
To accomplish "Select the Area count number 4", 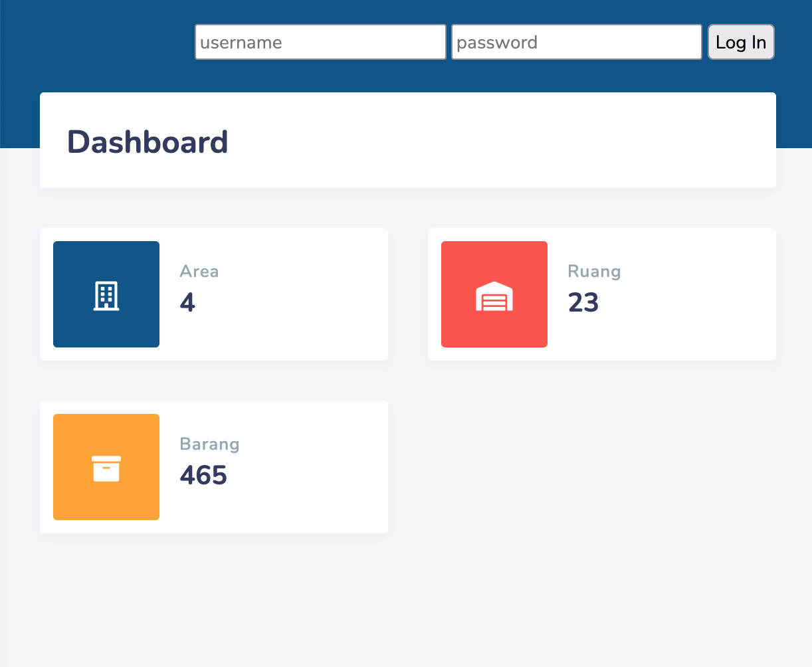I will (x=187, y=303).
